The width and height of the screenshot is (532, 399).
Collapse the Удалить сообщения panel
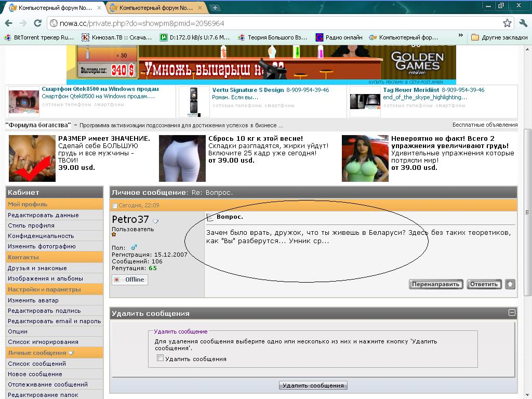(x=512, y=313)
